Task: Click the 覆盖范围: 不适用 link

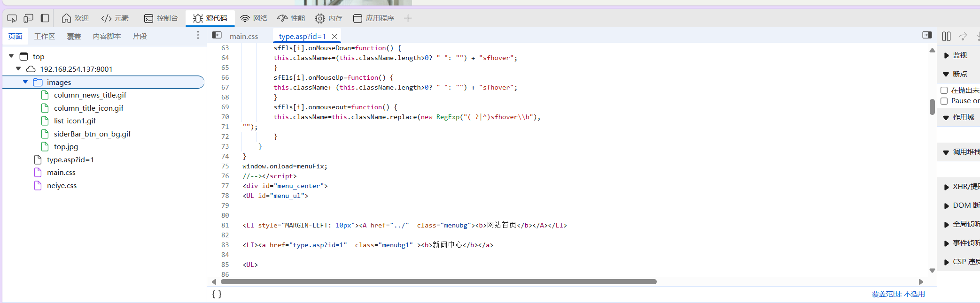Action: [x=898, y=294]
